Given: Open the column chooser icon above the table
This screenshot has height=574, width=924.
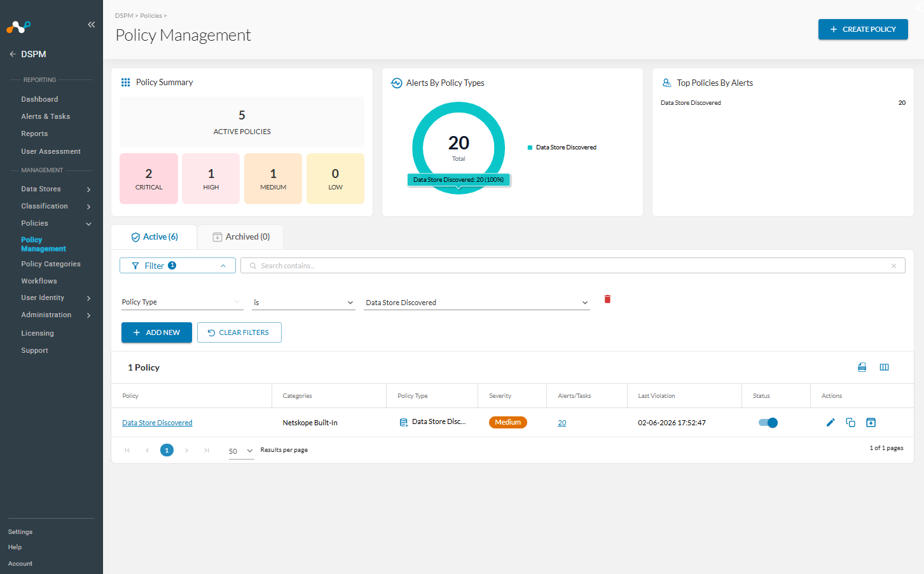Looking at the screenshot, I should [884, 367].
